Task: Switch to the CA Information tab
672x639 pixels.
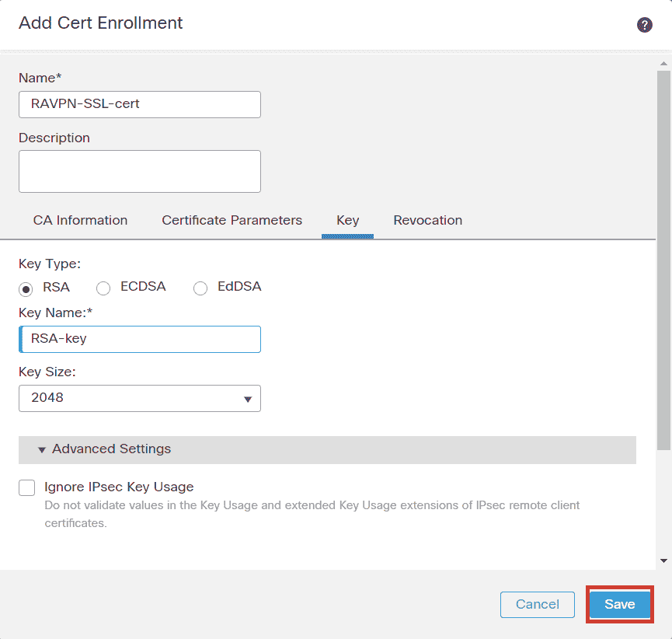Action: coord(80,221)
